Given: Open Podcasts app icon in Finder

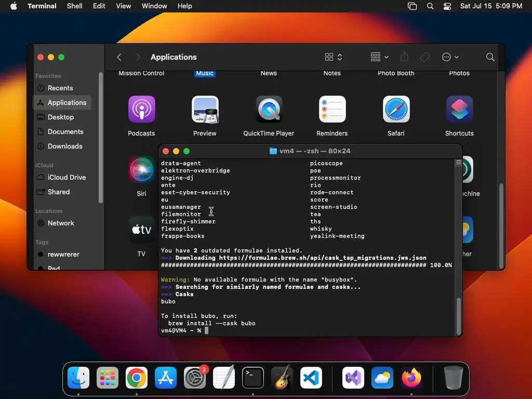Looking at the screenshot, I should [x=141, y=109].
